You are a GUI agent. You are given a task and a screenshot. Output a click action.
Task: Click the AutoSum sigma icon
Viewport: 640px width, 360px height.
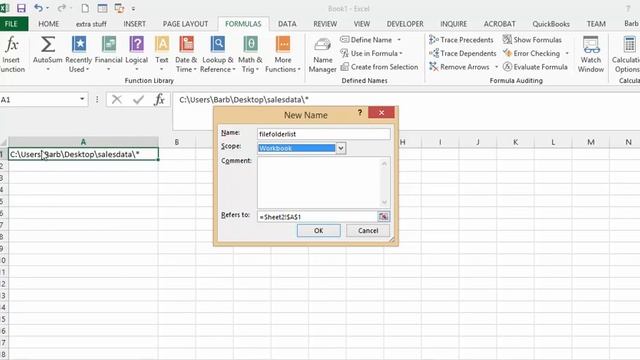48,44
